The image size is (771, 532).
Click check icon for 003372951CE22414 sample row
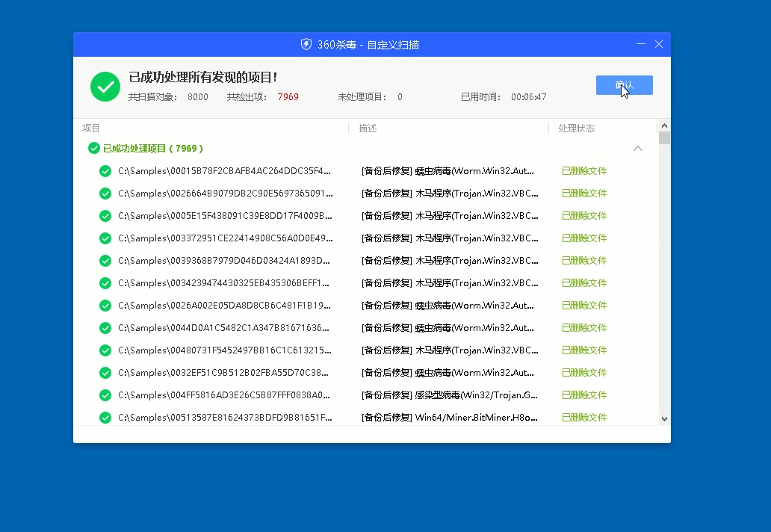coord(105,238)
